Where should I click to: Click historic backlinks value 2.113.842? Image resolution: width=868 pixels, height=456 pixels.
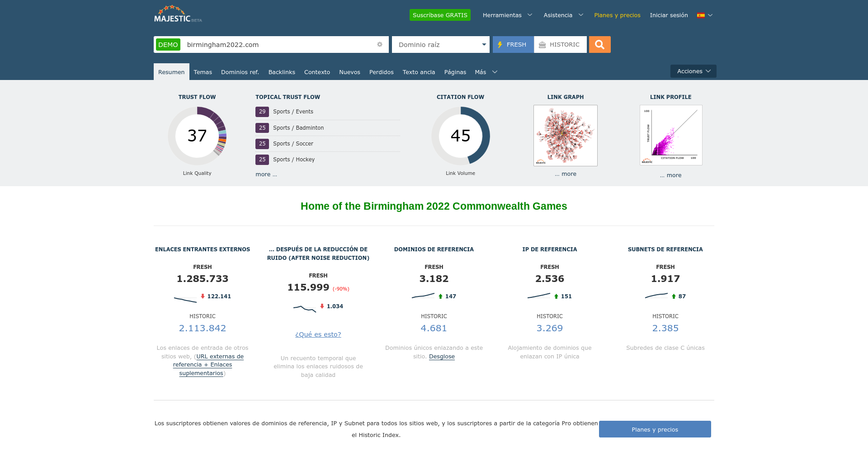pyautogui.click(x=203, y=328)
